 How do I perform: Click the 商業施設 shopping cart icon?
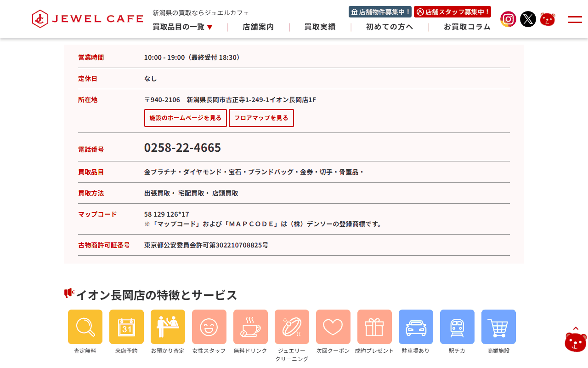[498, 327]
